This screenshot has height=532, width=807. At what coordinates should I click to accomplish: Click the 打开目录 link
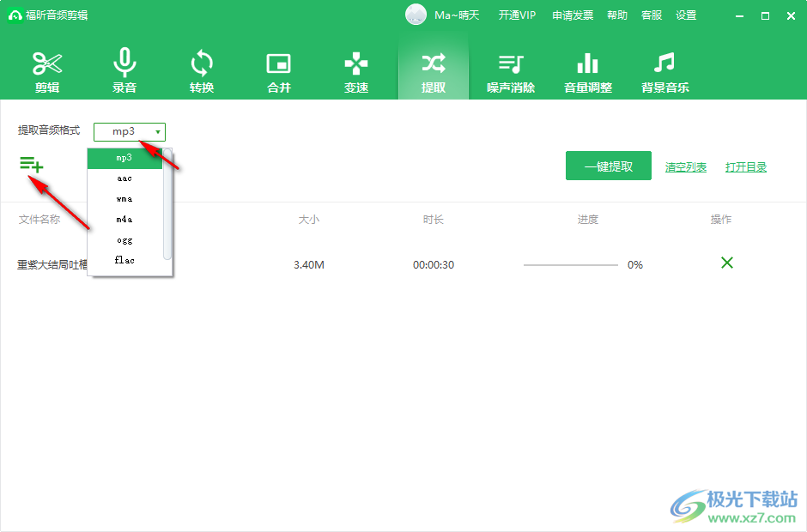click(746, 167)
